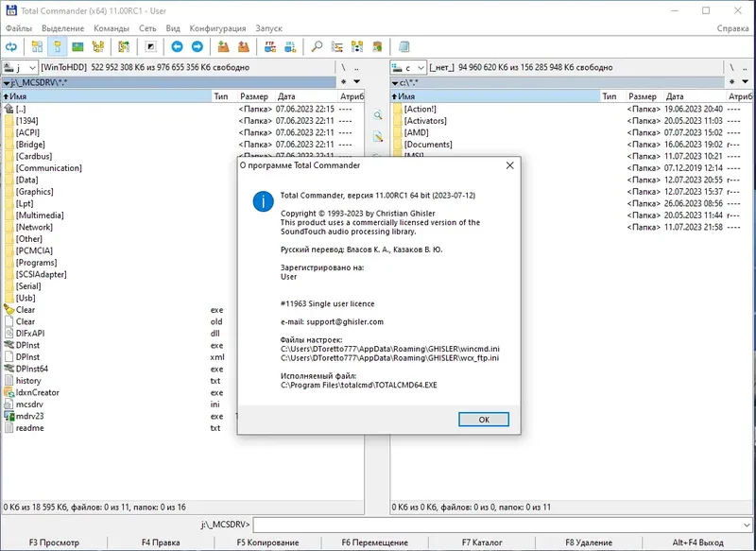Click the F7 Каталог button
The width and height of the screenshot is (756, 551).
pyautogui.click(x=482, y=542)
